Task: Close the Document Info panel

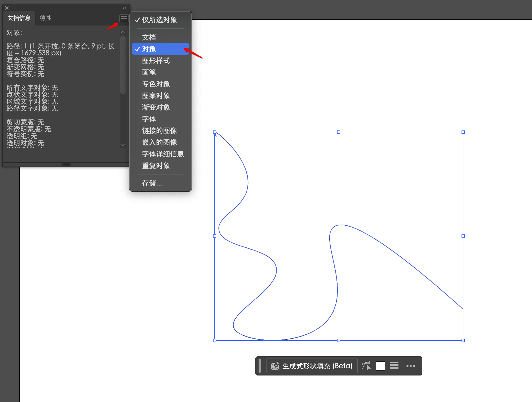Action: [x=7, y=8]
